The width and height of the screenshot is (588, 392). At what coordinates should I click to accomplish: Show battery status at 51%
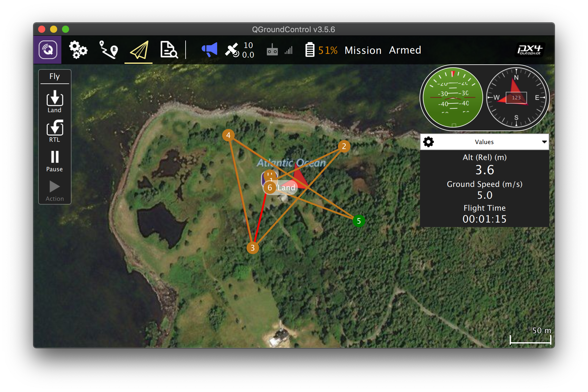click(321, 50)
